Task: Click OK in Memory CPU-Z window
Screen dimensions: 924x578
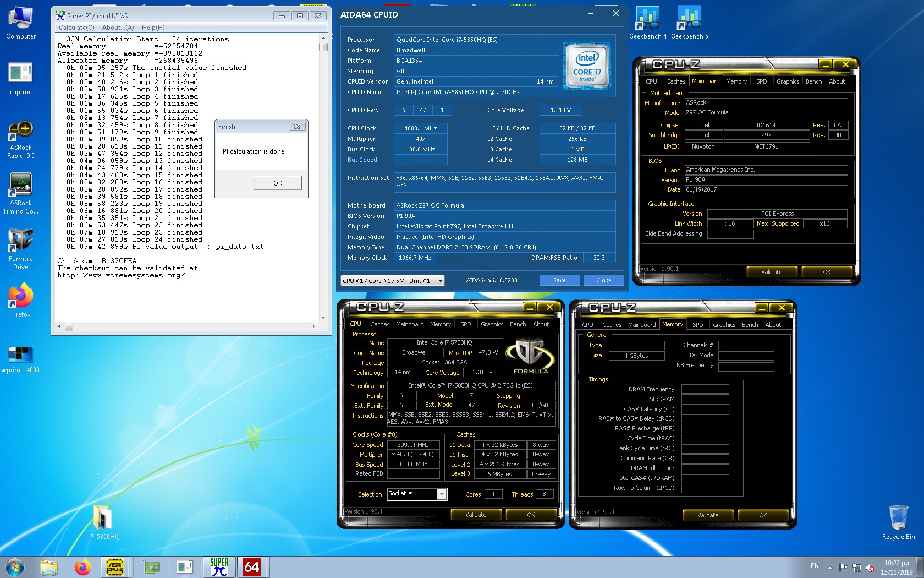Action: click(x=763, y=515)
